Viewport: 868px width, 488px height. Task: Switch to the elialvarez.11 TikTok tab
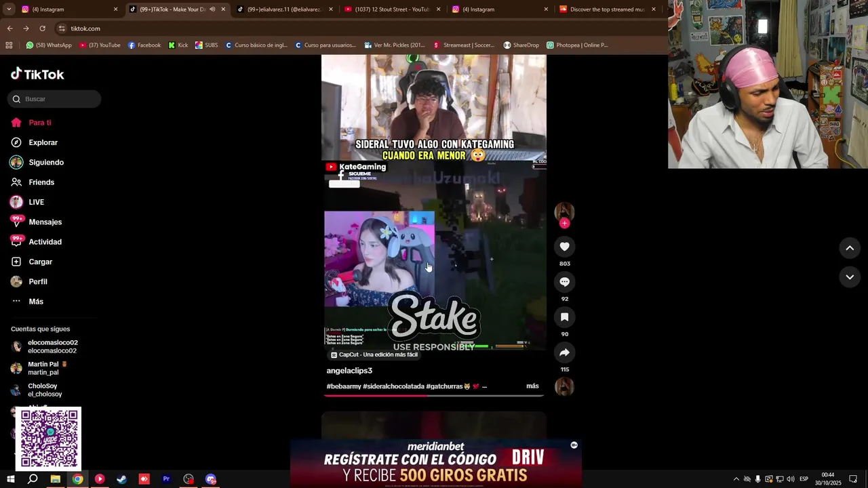283,9
